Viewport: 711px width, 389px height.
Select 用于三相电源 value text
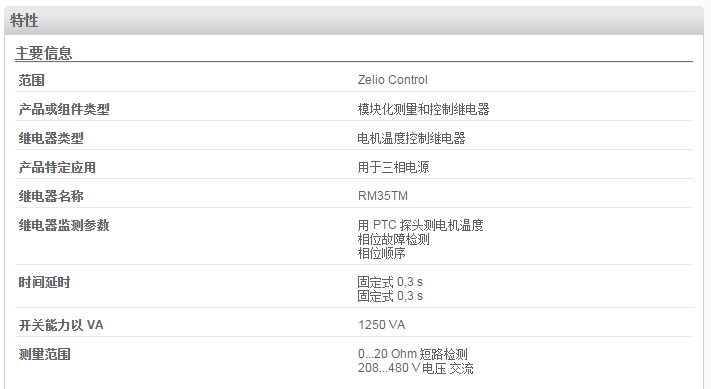point(393,167)
